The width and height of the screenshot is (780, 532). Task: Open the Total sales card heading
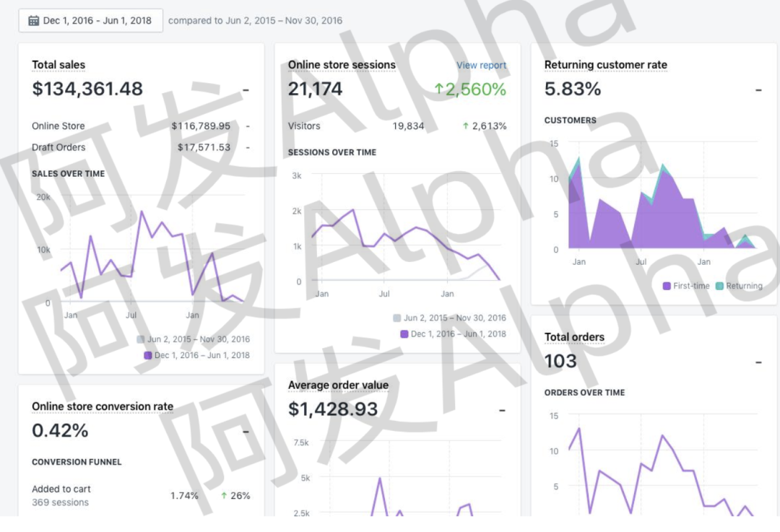click(x=58, y=65)
